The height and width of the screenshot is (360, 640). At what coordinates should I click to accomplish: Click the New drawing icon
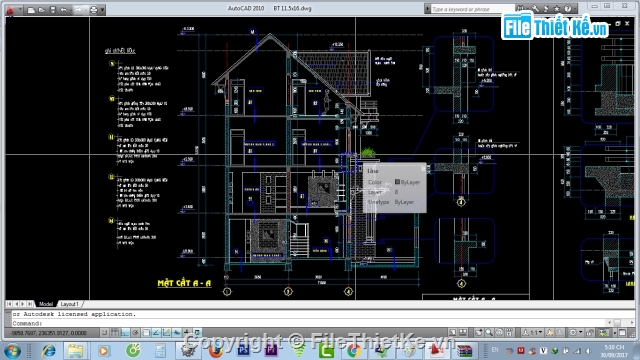click(x=31, y=10)
